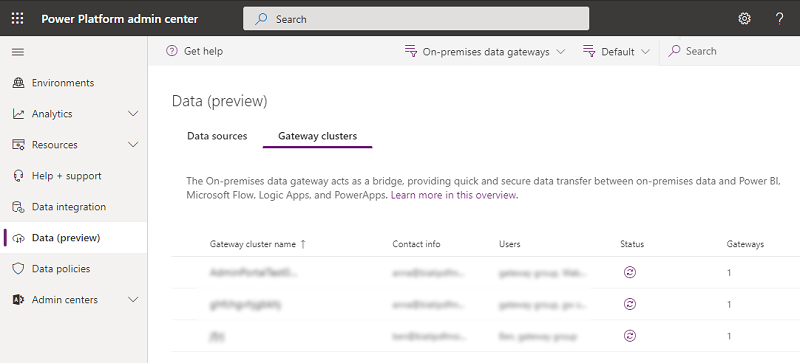Click the Help + support headset icon
800x363 pixels.
click(x=18, y=176)
